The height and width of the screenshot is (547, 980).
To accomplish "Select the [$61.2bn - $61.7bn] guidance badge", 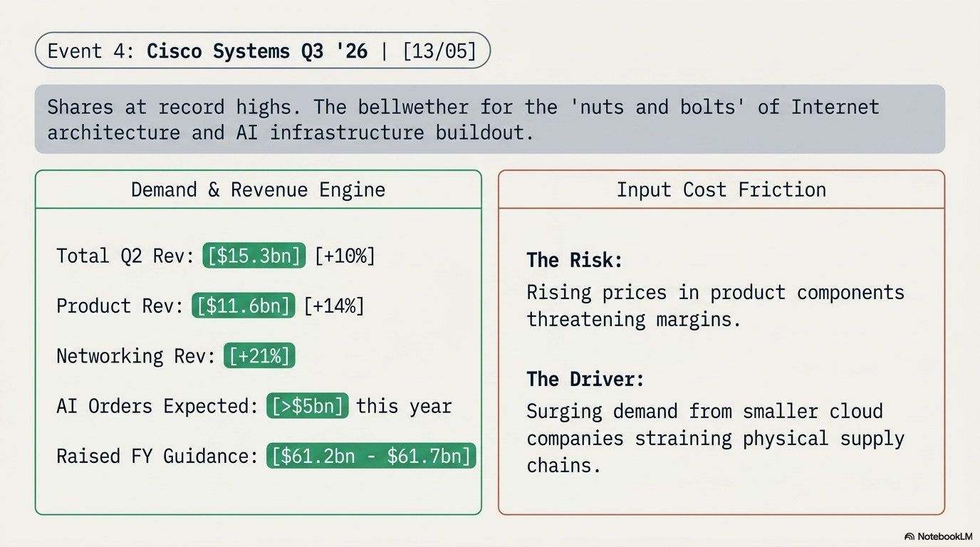I will click(x=371, y=456).
